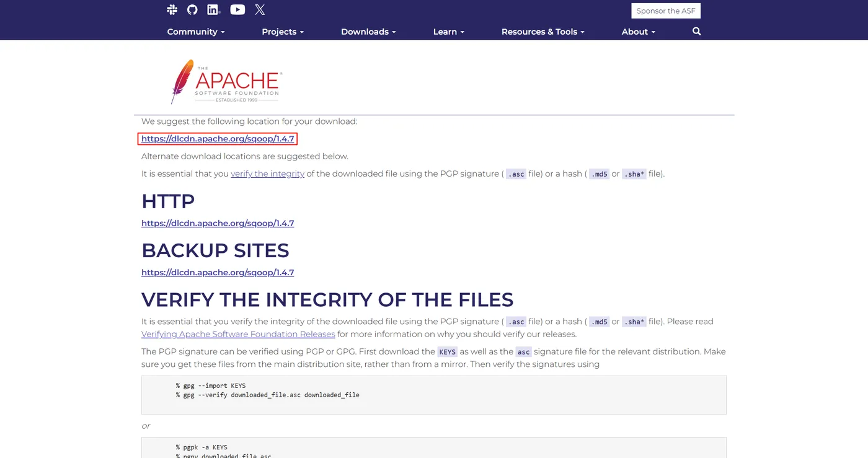Click the italic 'or' text between code blocks

(x=146, y=426)
